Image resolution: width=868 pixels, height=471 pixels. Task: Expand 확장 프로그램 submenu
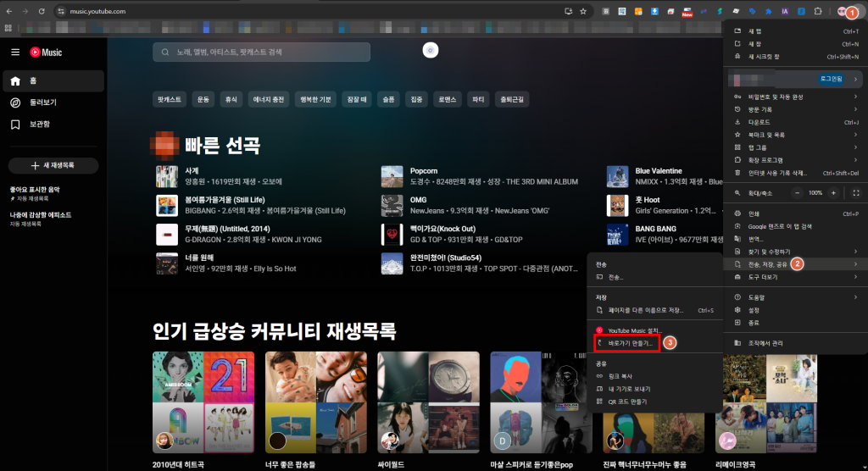(x=795, y=160)
